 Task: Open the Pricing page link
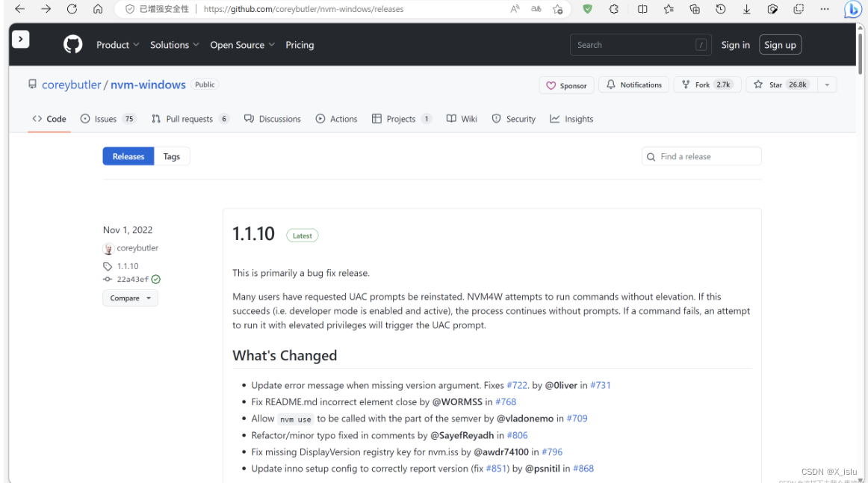300,45
